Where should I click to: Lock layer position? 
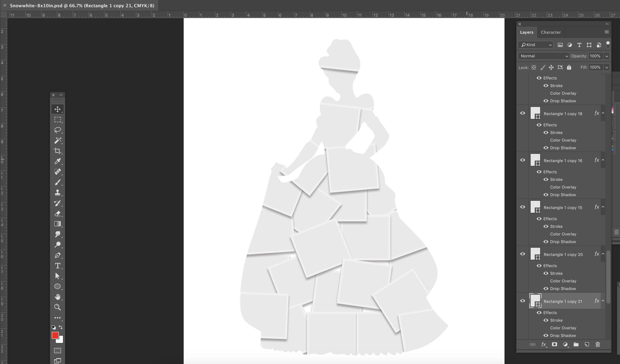(x=551, y=67)
